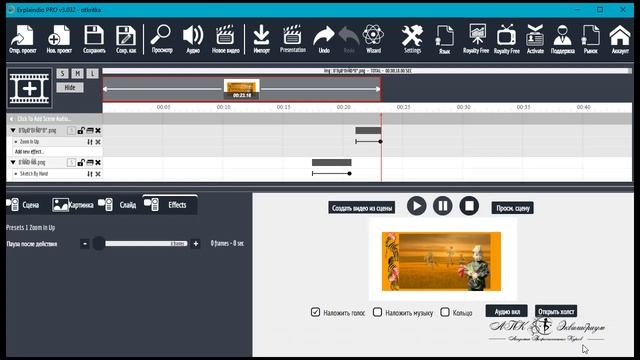Toggle Наложить голос checkbox
This screenshot has width=640, height=360.
click(x=315, y=312)
